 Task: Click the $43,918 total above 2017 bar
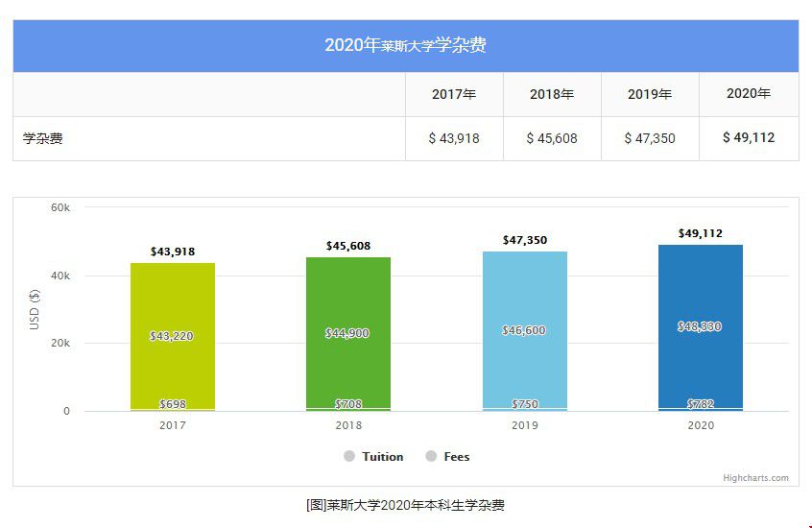(173, 252)
